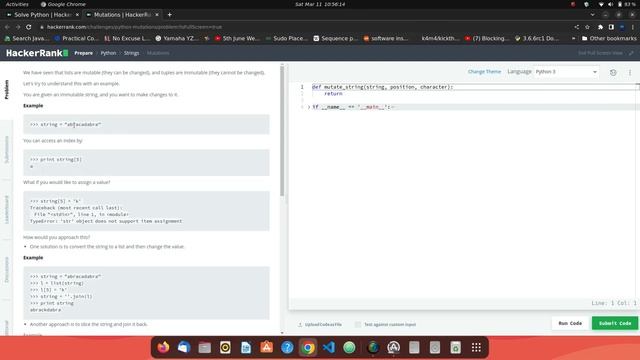The image size is (640, 360).
Task: Go back in browser history
Action: coord(7,27)
